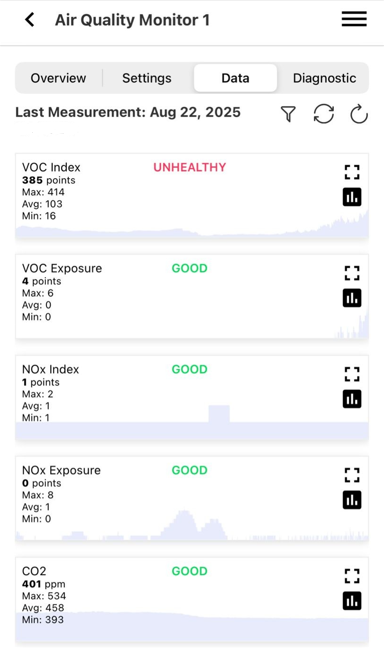Go back using the left arrow

tap(30, 19)
